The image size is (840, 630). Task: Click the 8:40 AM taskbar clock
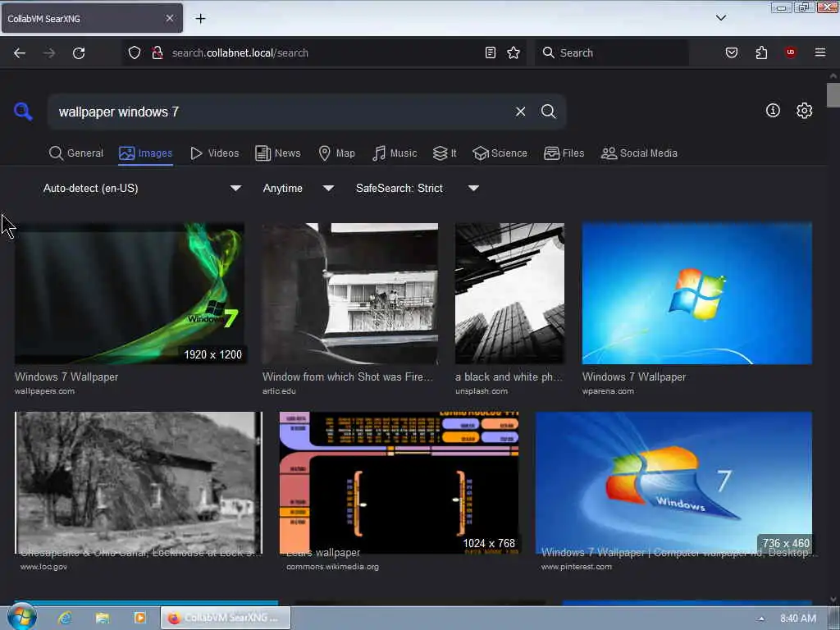(798, 619)
